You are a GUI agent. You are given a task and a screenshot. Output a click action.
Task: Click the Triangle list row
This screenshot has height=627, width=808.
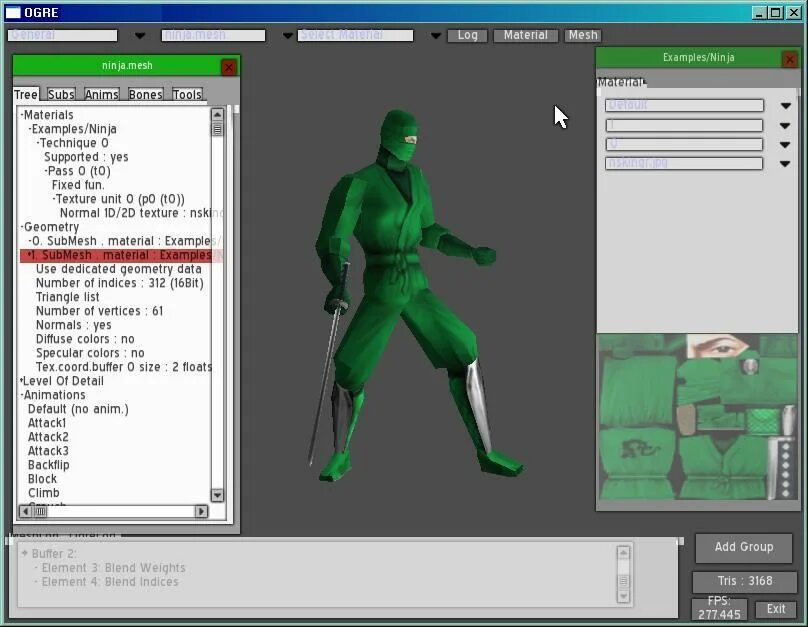click(x=68, y=297)
